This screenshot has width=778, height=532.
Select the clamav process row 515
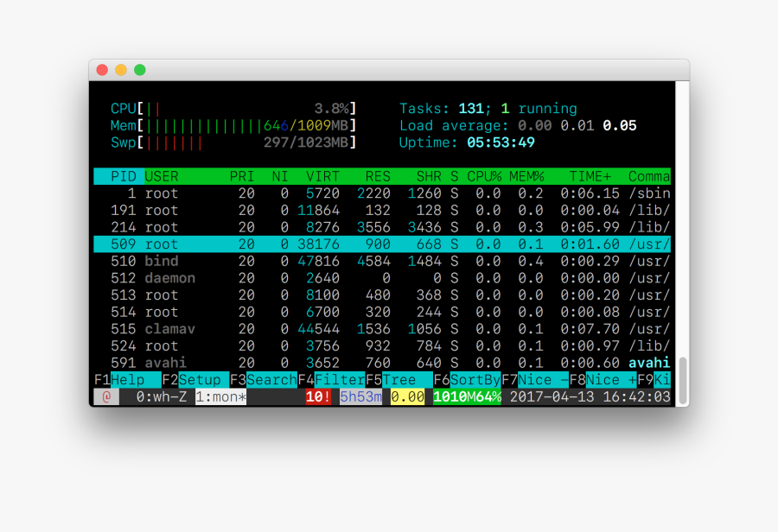click(x=380, y=329)
